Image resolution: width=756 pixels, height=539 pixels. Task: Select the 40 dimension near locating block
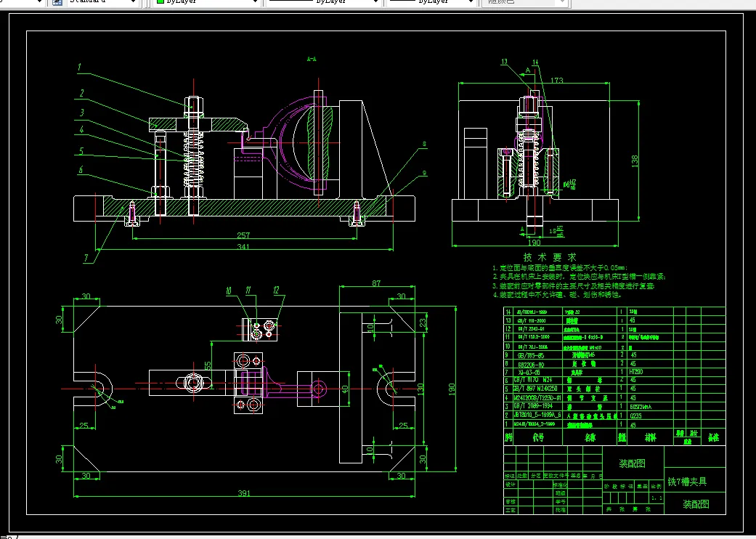tap(345, 389)
